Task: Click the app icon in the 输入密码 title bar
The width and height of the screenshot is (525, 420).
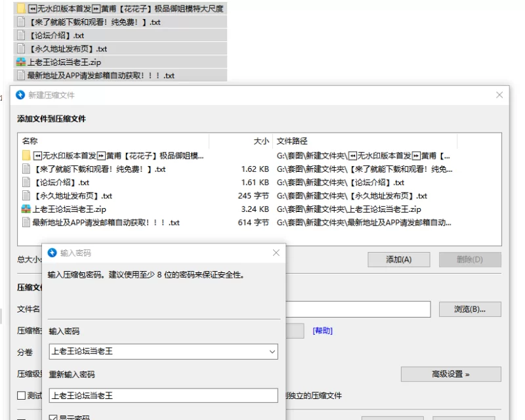Action: 52,253
